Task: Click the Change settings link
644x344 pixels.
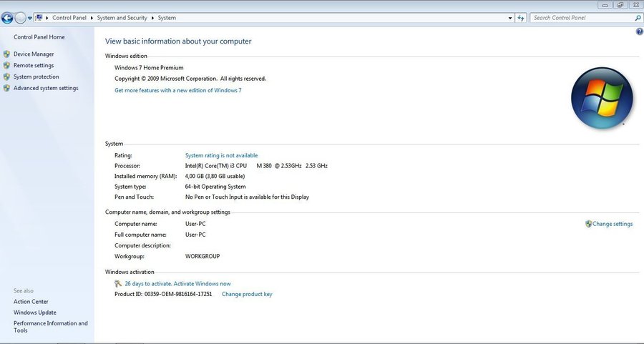Action: (613, 224)
